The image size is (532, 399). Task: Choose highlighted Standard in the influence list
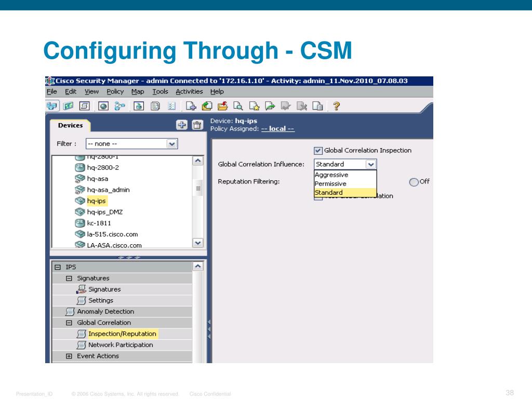(x=345, y=192)
